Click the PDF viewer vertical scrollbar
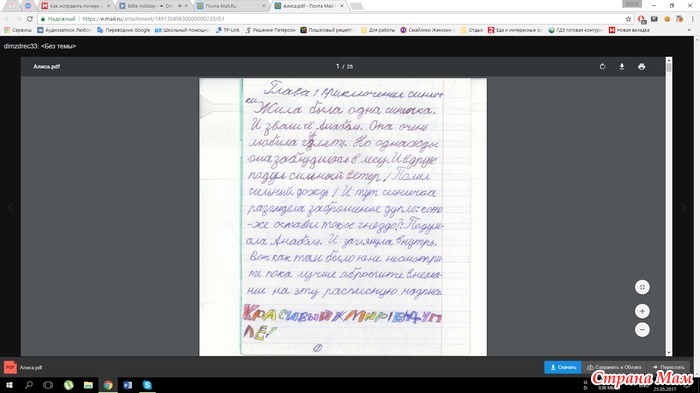 point(668,206)
